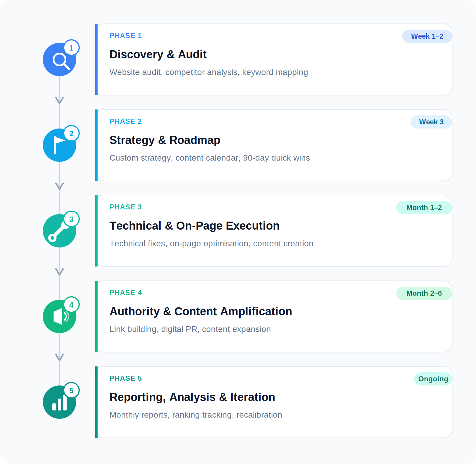Click the bar chart Reporting icon
Image resolution: width=476 pixels, height=464 pixels.
coord(59,402)
